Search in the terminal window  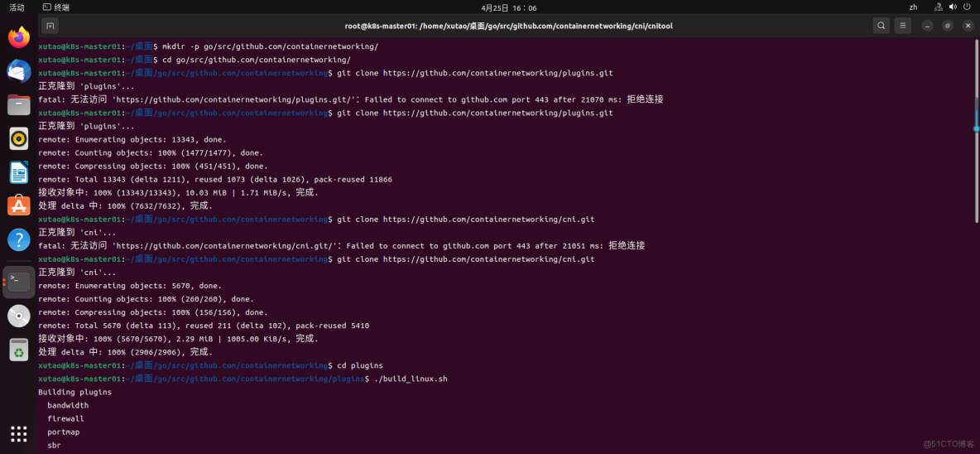[x=881, y=26]
